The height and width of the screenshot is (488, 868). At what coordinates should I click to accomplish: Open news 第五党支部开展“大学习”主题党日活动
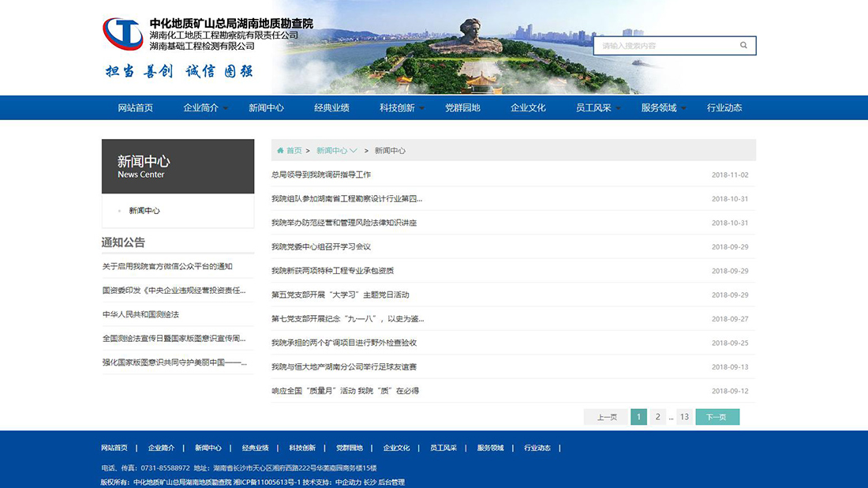(x=340, y=295)
